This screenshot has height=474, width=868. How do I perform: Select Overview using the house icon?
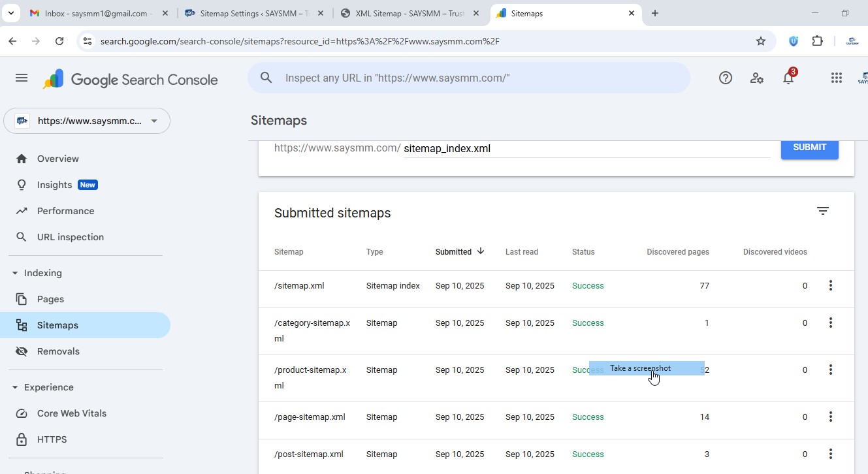click(x=22, y=158)
